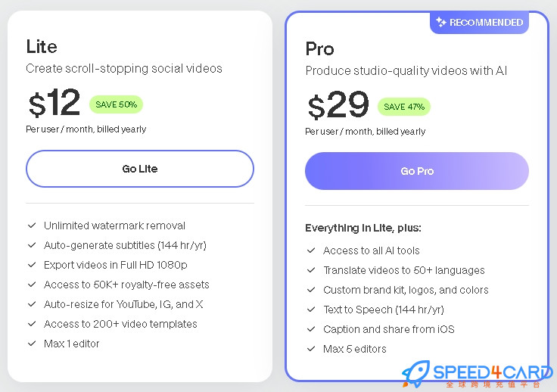Click checkmark next to Export videos in Full HD
The image size is (557, 392).
tap(32, 265)
